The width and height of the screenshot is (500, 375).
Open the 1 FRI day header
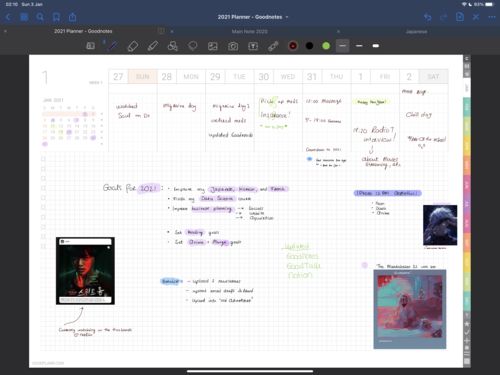(375, 77)
